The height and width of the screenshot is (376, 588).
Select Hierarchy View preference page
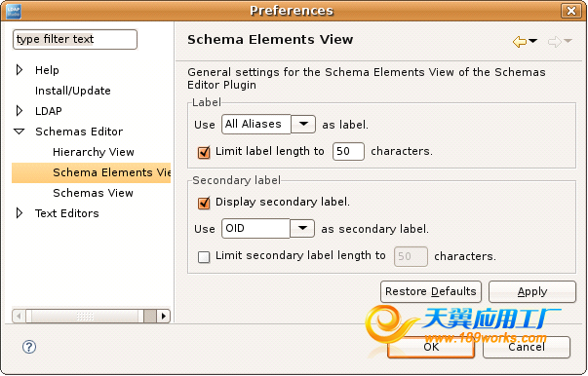tap(94, 152)
